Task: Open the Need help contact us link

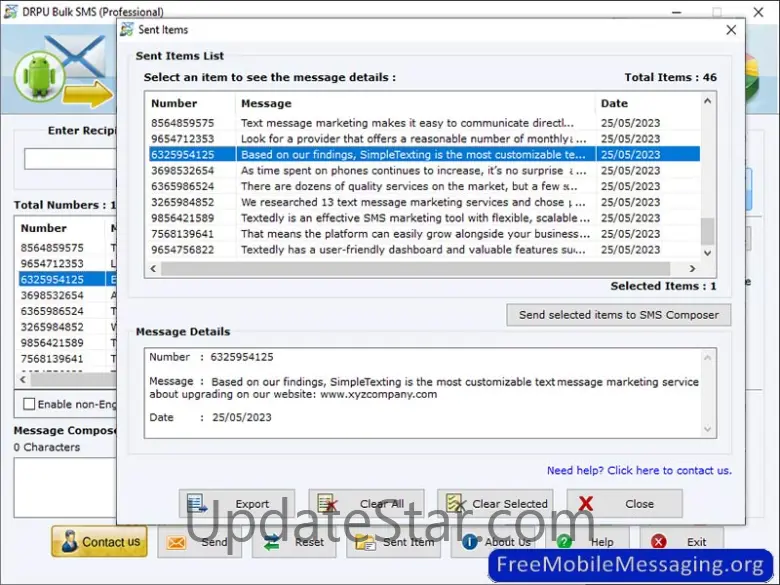Action: [x=638, y=470]
